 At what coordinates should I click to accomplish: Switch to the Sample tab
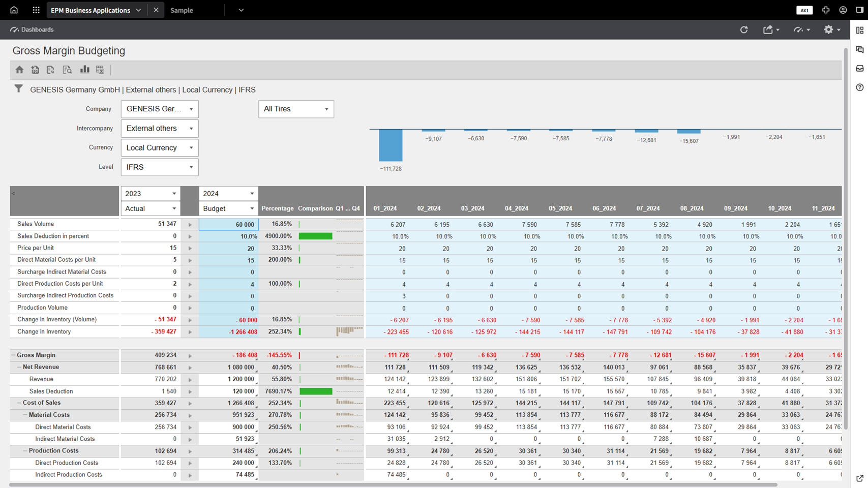(182, 10)
